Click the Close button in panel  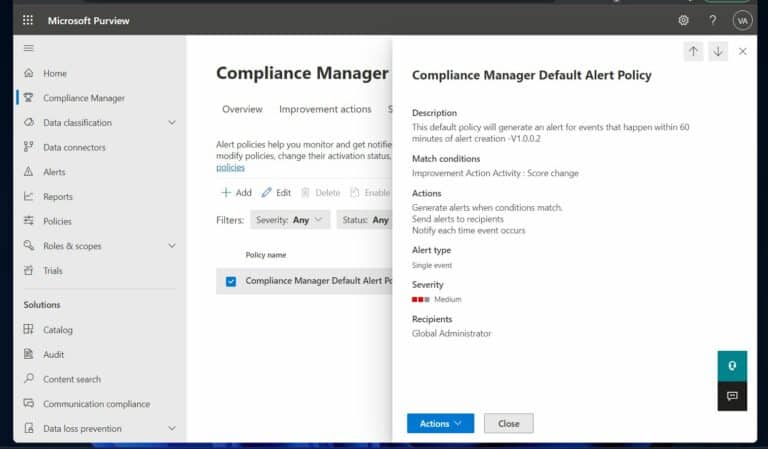pos(509,424)
